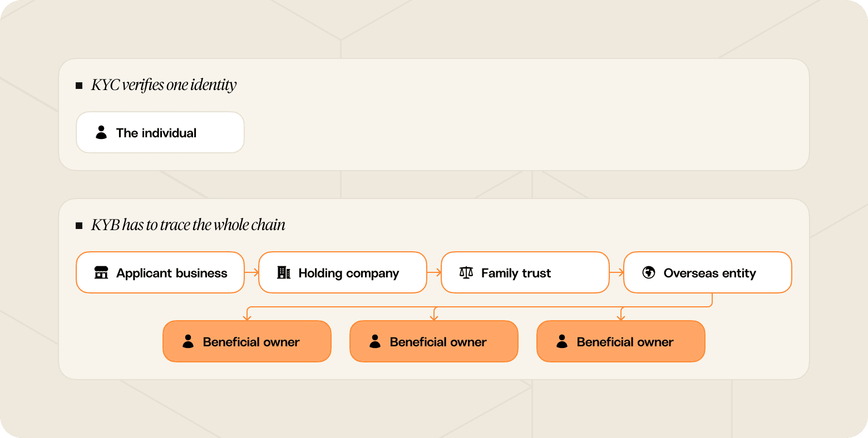Select the Family trust node
The width and height of the screenshot is (868, 438).
point(525,272)
